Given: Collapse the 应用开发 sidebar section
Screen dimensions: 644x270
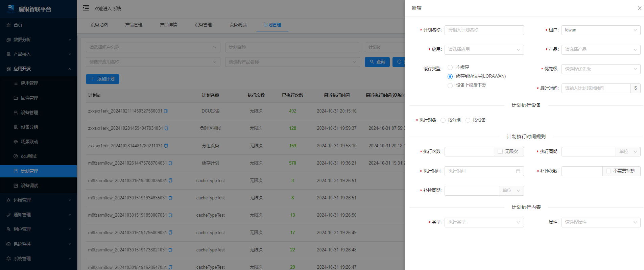Looking at the screenshot, I should 38,69.
